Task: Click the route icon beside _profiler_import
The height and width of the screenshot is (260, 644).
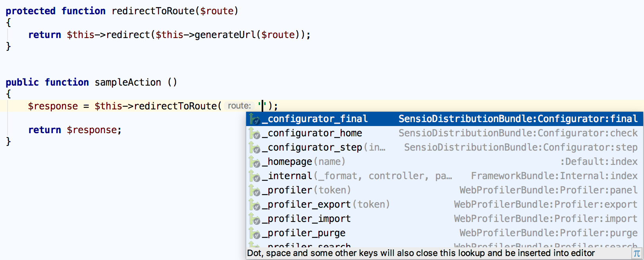Action: click(256, 218)
